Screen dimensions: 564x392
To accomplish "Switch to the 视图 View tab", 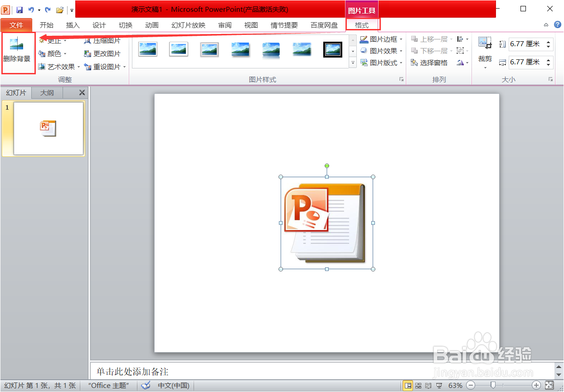I will click(251, 25).
